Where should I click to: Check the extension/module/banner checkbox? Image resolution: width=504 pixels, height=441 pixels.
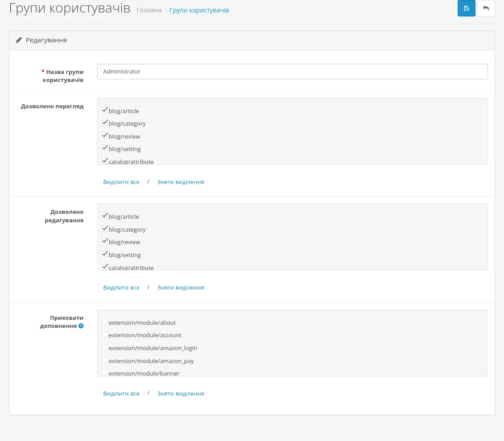(x=104, y=372)
